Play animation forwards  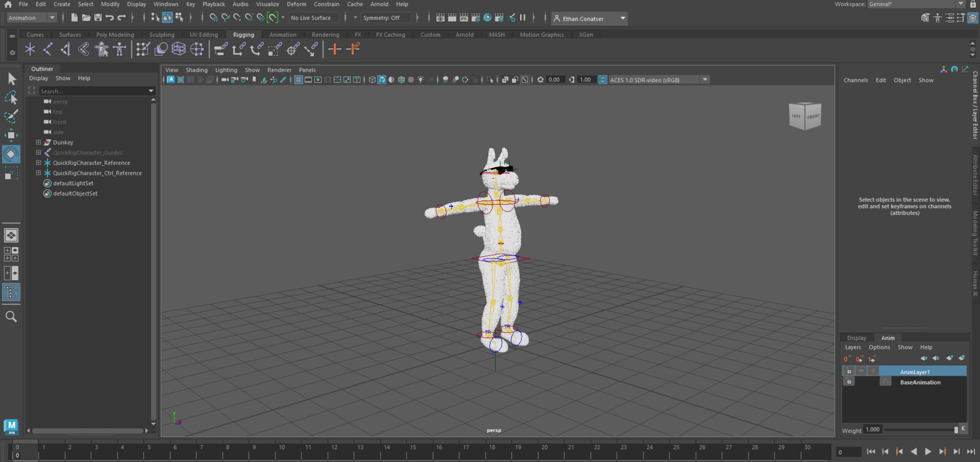[x=928, y=452]
